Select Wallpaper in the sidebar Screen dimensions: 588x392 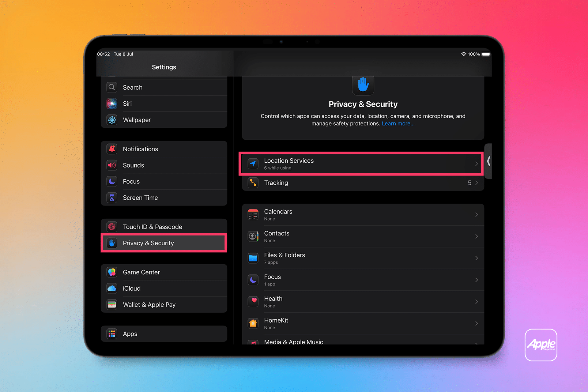(164, 120)
